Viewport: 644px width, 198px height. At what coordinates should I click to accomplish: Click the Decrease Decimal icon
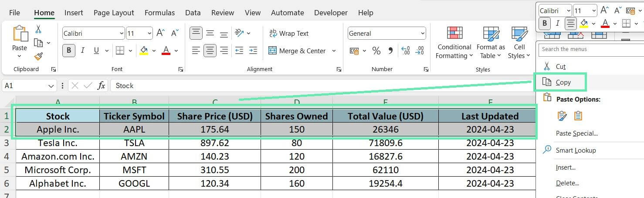(420, 51)
